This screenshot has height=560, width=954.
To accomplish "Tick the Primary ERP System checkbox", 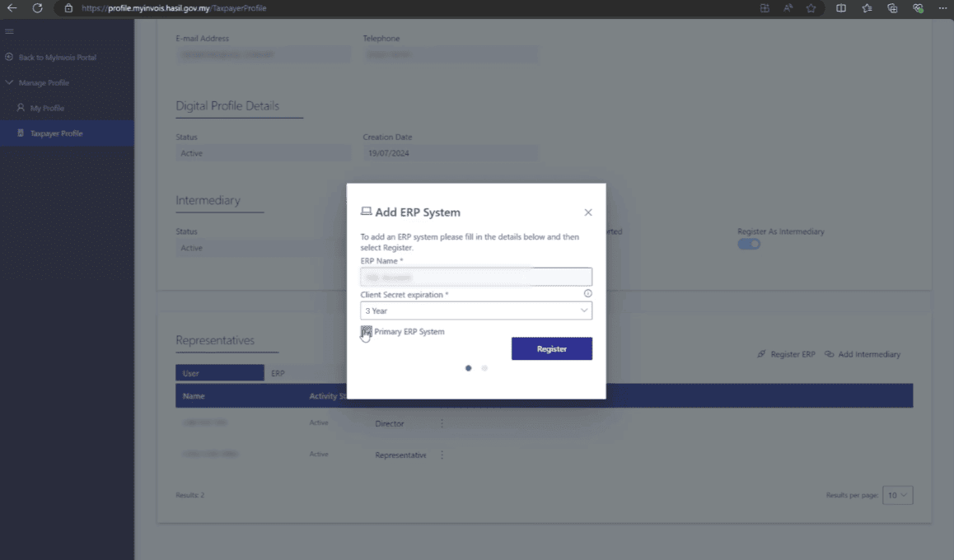I will (x=367, y=332).
